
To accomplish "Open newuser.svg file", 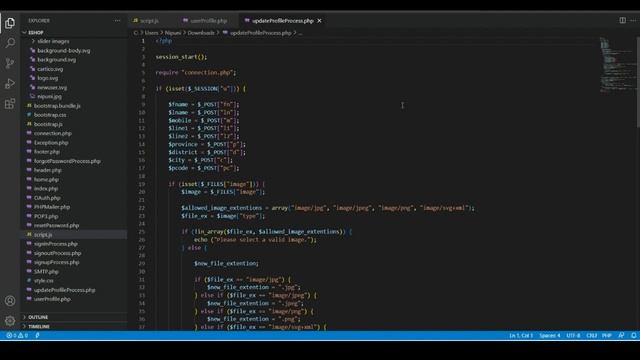I will tap(52, 87).
